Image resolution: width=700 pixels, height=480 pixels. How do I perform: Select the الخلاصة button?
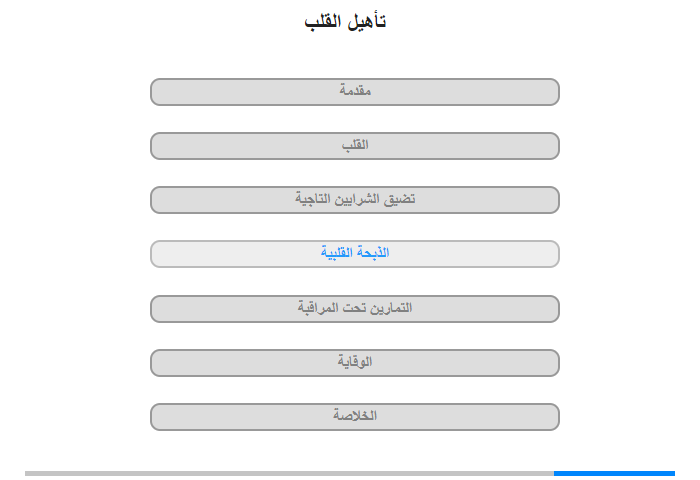(x=355, y=417)
